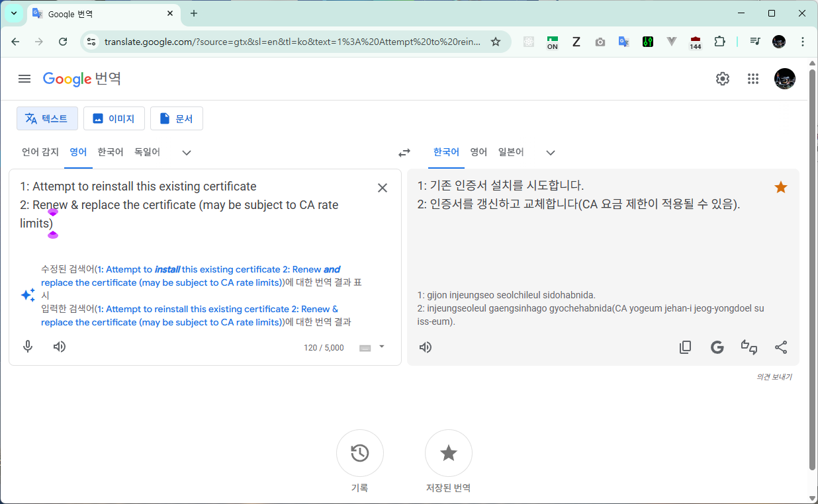The image size is (818, 504).
Task: Swap source and target languages
Action: 404,153
